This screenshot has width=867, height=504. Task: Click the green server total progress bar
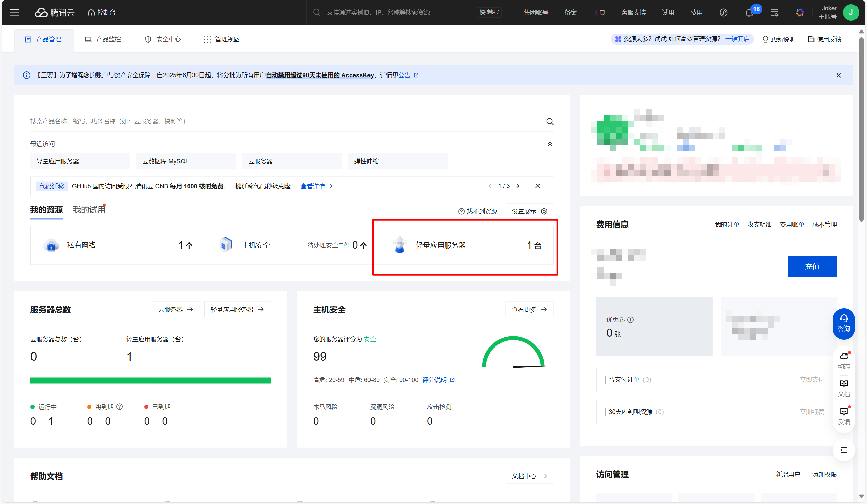click(x=150, y=380)
